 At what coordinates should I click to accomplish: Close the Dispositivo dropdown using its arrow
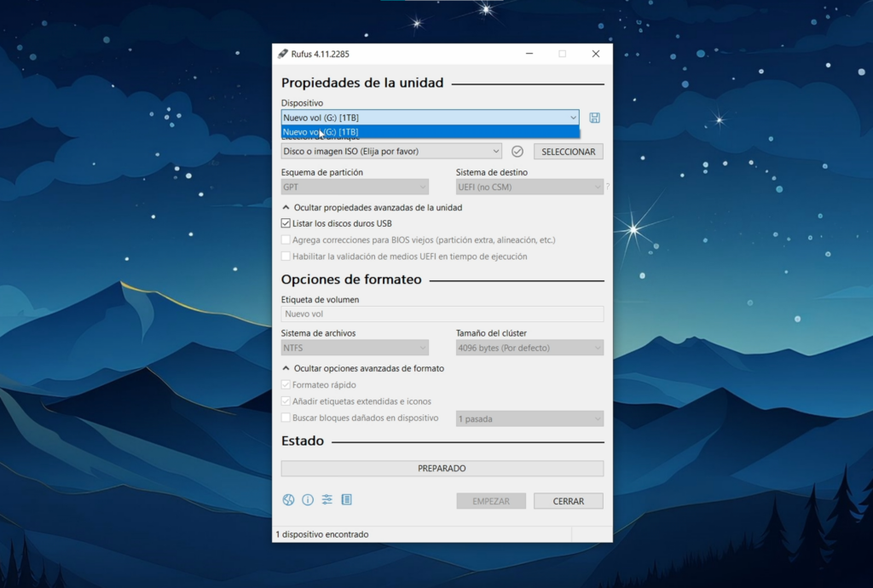click(573, 118)
